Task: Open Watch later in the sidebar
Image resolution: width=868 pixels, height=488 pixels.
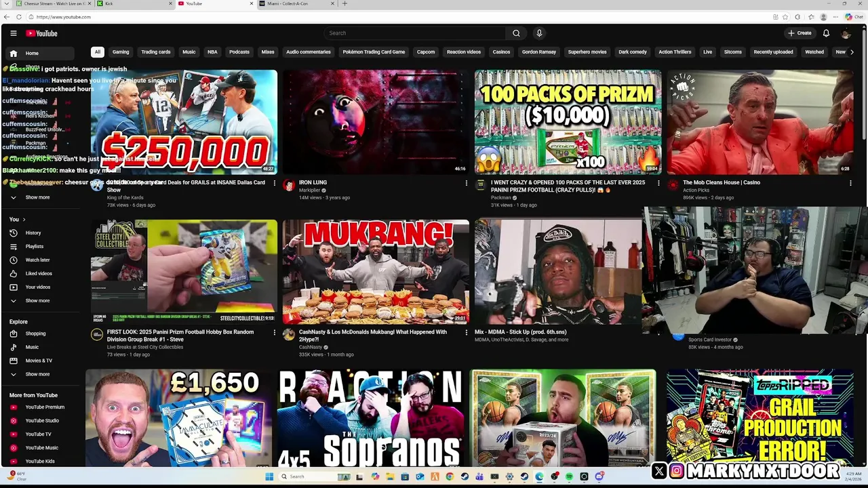Action: click(x=41, y=260)
